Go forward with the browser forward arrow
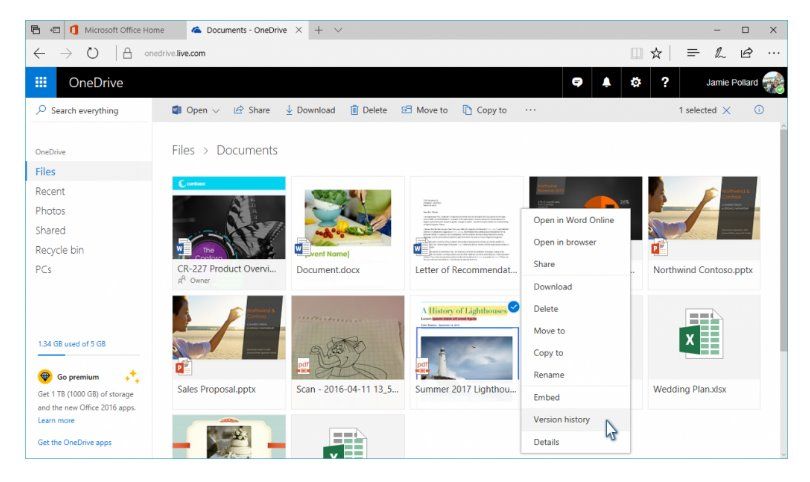Viewport: 810px width, 482px height. (x=66, y=53)
